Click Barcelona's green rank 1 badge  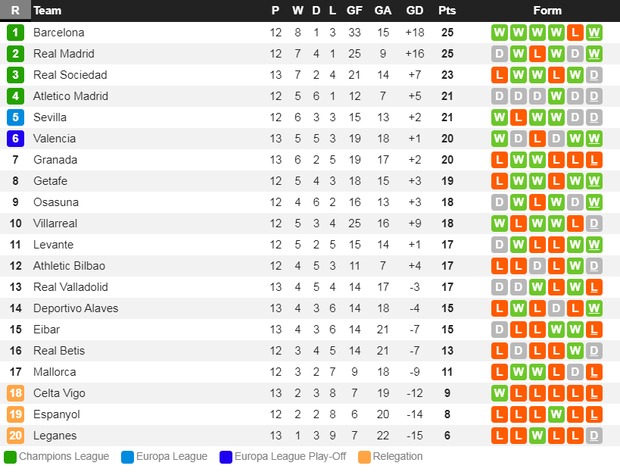click(15, 32)
